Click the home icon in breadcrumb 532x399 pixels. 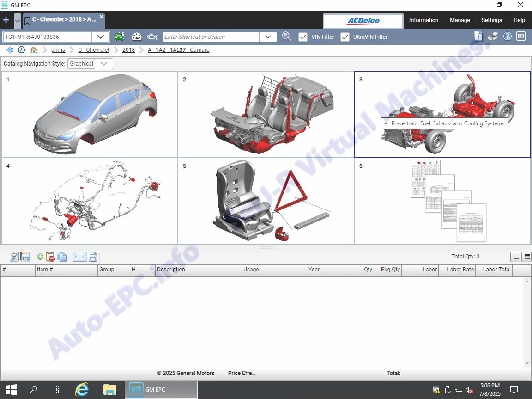click(x=34, y=50)
